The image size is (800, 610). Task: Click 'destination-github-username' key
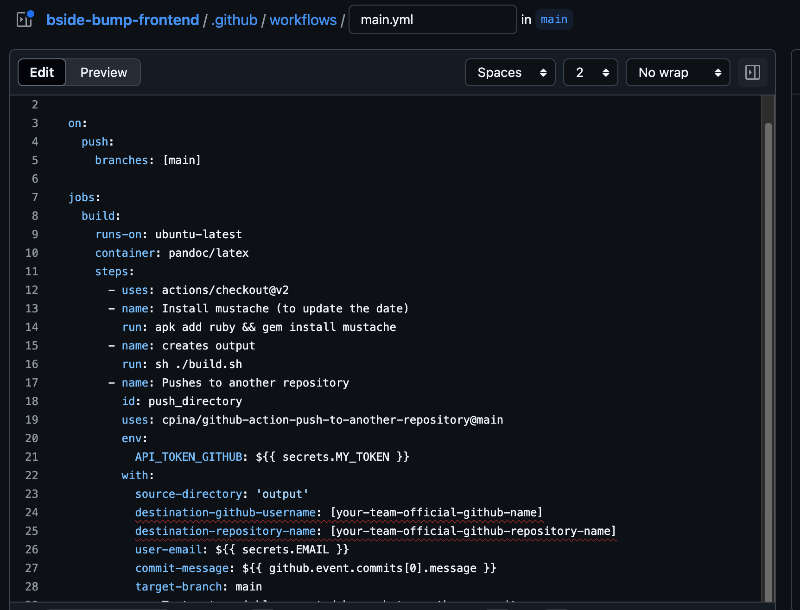click(225, 513)
